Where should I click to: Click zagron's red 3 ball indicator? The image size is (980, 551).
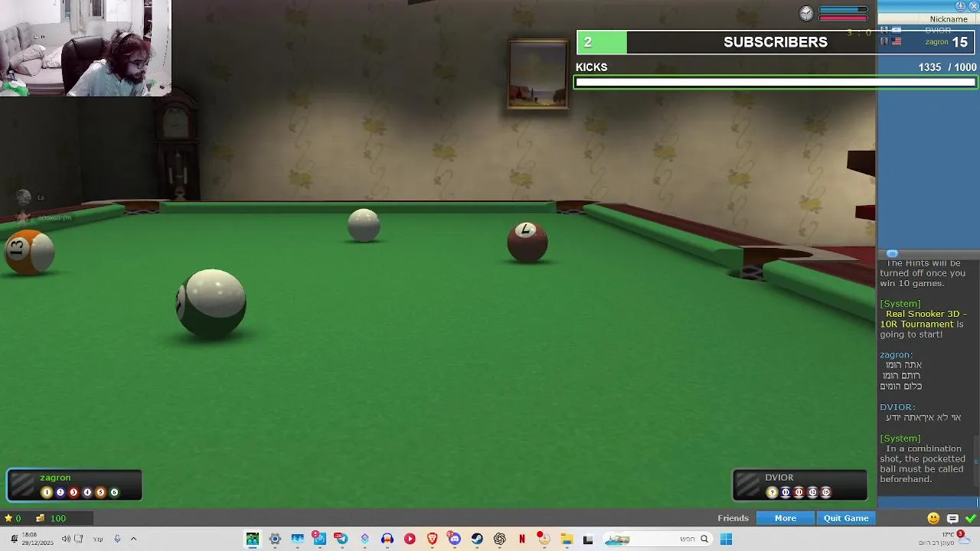[x=73, y=492]
